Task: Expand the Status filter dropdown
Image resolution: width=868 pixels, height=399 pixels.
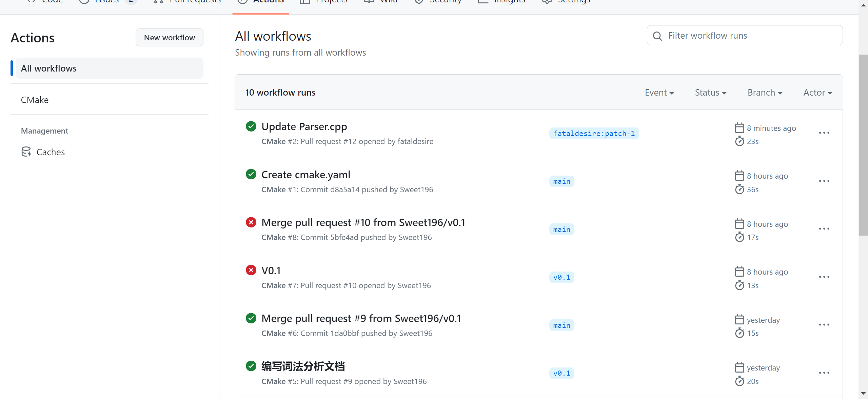Action: click(710, 93)
